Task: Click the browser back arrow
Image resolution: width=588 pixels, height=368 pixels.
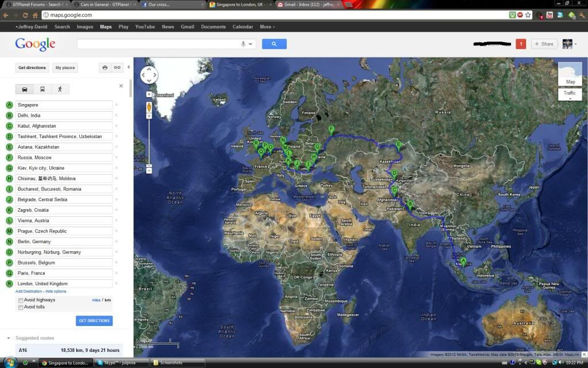Action: pyautogui.click(x=6, y=15)
